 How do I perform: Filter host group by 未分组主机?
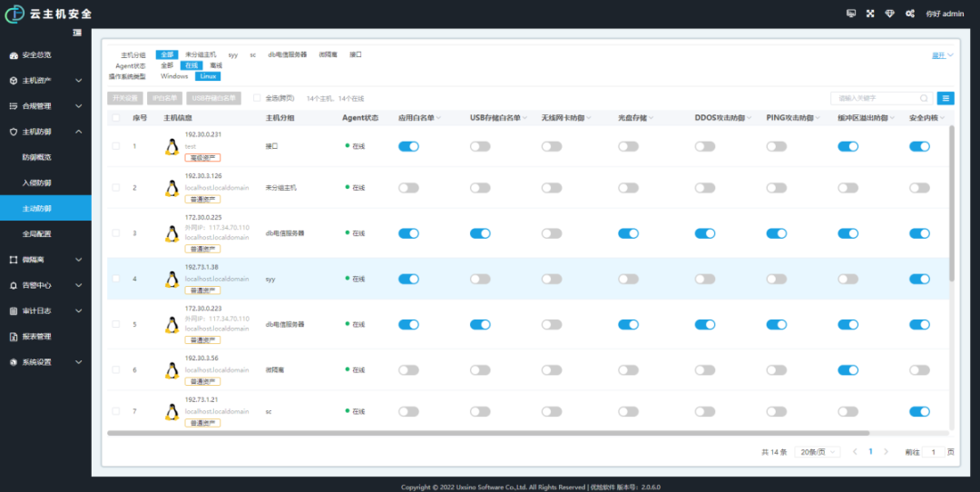[x=201, y=55]
